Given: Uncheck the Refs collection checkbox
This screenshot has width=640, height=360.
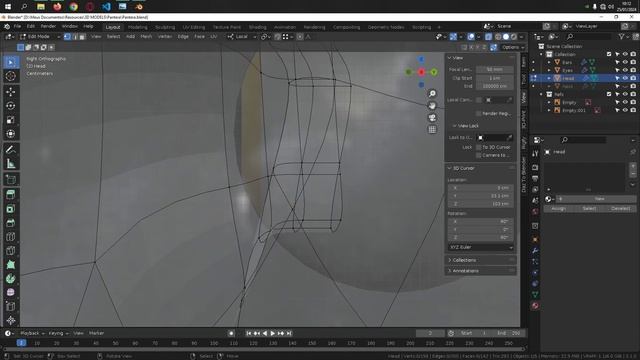Looking at the screenshot, I should point(609,94).
